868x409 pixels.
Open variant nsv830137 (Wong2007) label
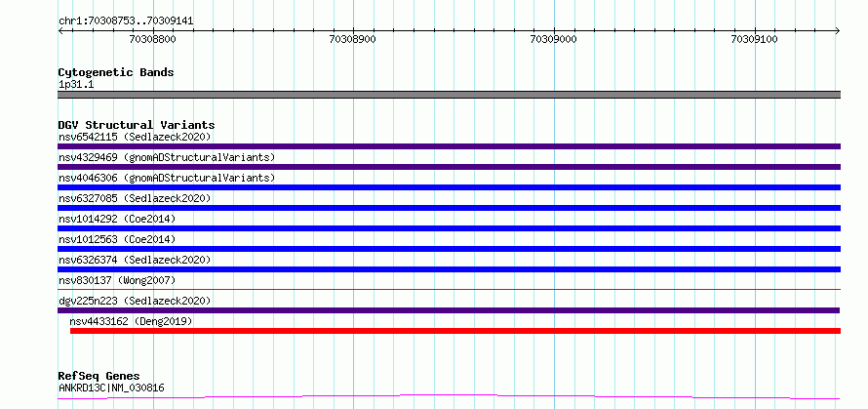pyautogui.click(x=117, y=280)
